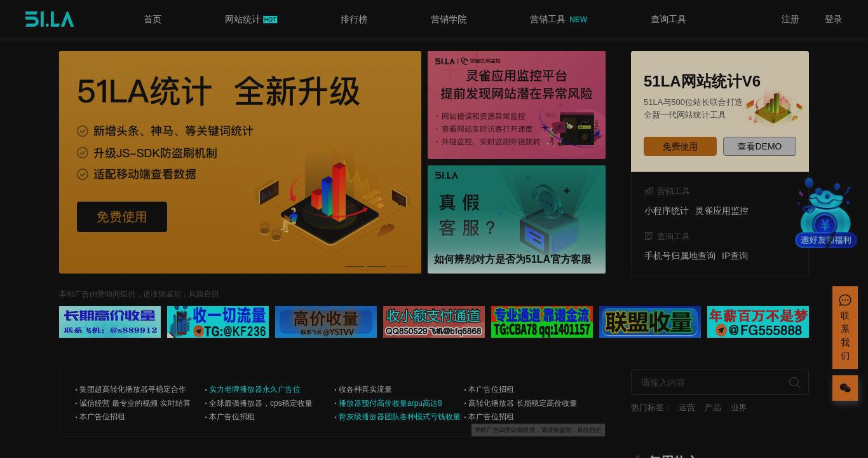Click 专业通道 靠谱金流 ad banner
This screenshot has height=458, width=868.
click(x=542, y=322)
